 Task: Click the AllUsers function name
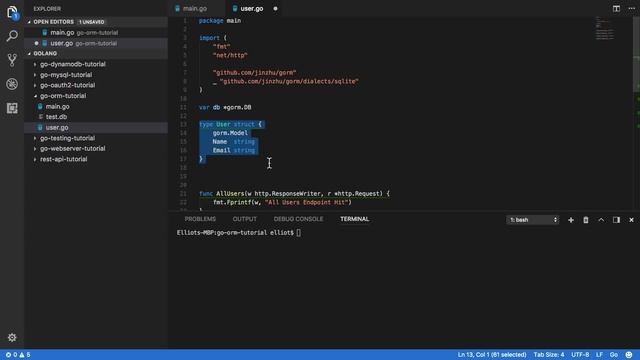(x=230, y=193)
